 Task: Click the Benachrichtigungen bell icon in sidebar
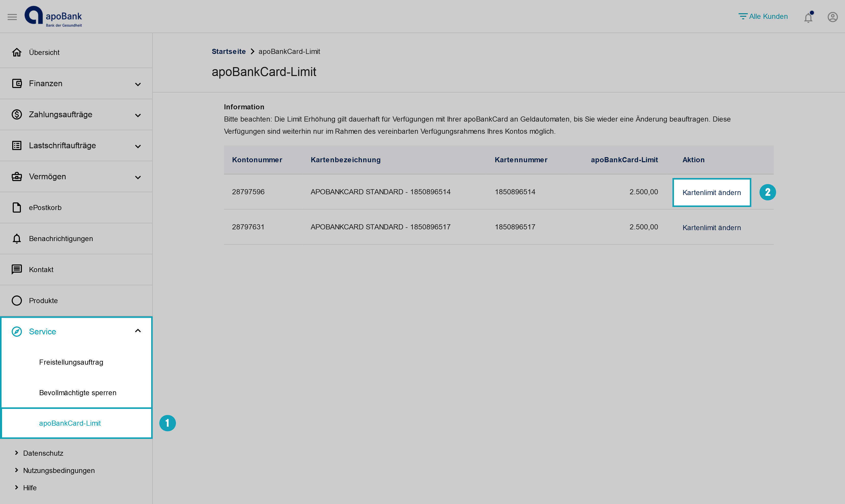click(x=17, y=239)
